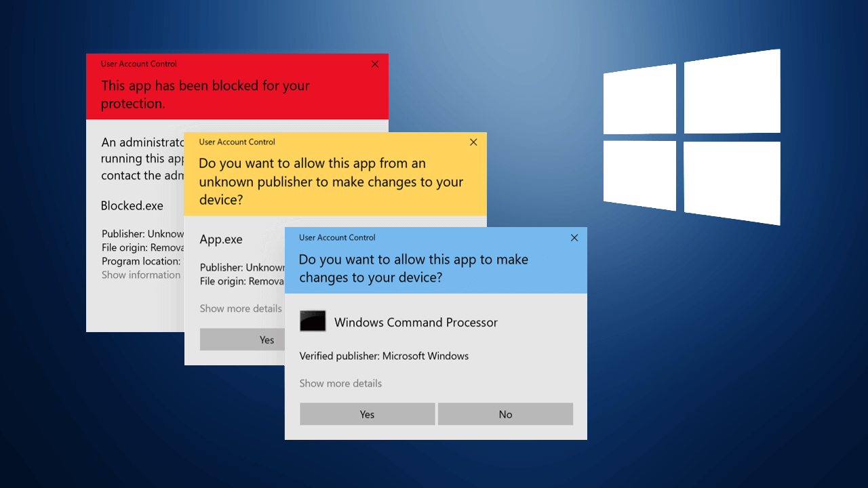Click User Account Control title of red dialog
Screen dimensions: 868x488
point(139,64)
